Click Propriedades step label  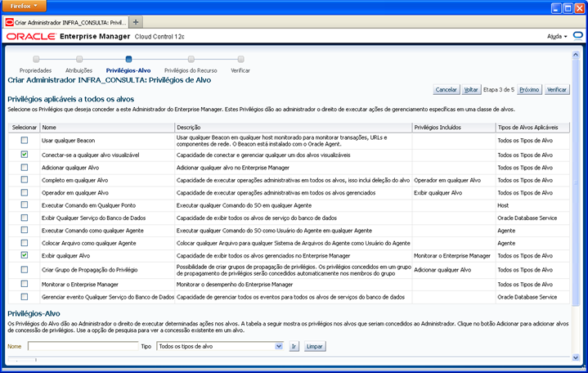(x=36, y=70)
